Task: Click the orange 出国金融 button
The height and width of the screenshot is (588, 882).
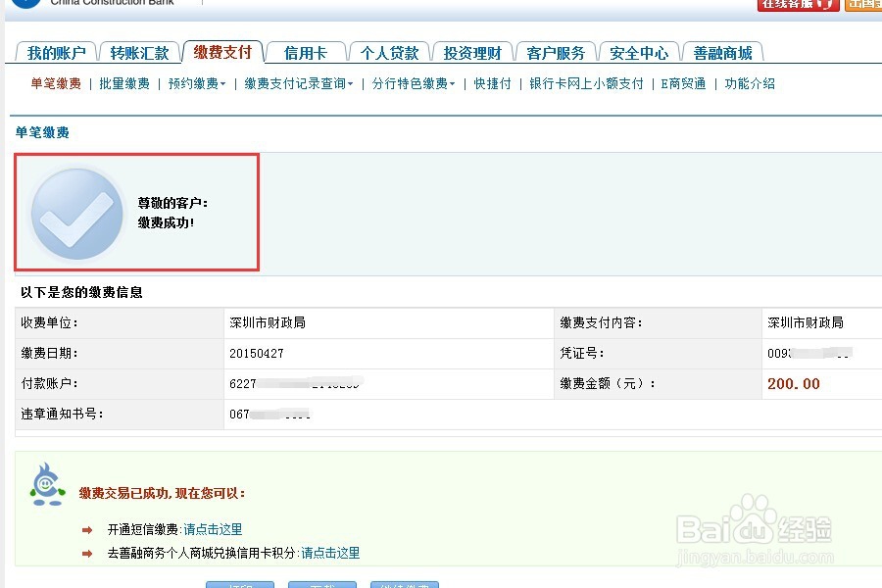Action: click(x=862, y=6)
